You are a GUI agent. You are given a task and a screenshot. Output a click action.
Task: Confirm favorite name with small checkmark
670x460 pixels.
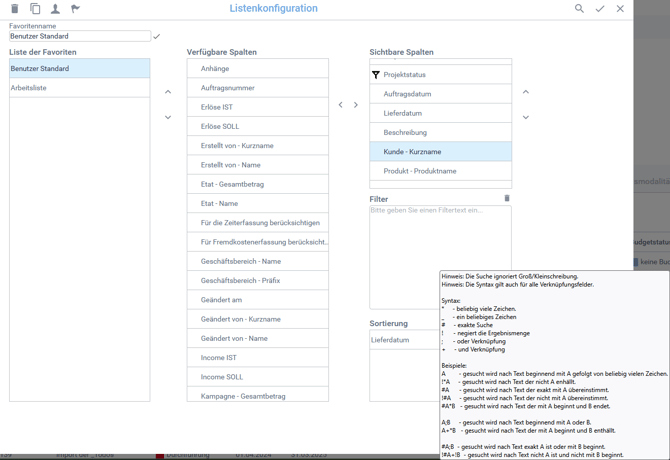(157, 37)
